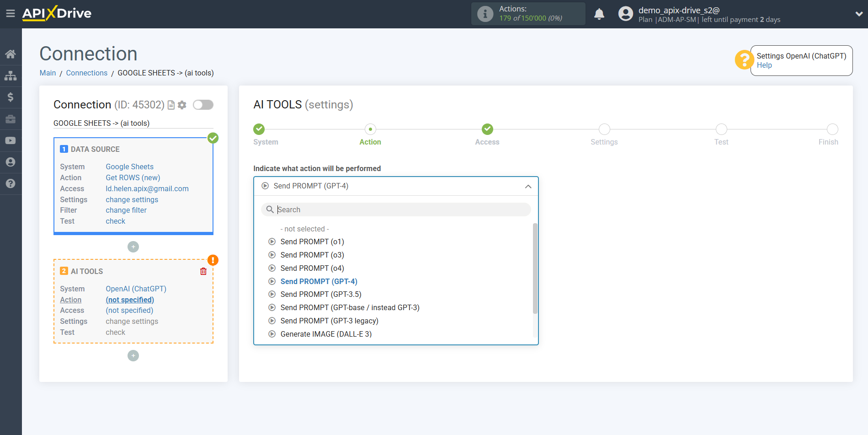Choose Send PROMPT (o1) option
Viewport: 868px width, 435px height.
(312, 242)
